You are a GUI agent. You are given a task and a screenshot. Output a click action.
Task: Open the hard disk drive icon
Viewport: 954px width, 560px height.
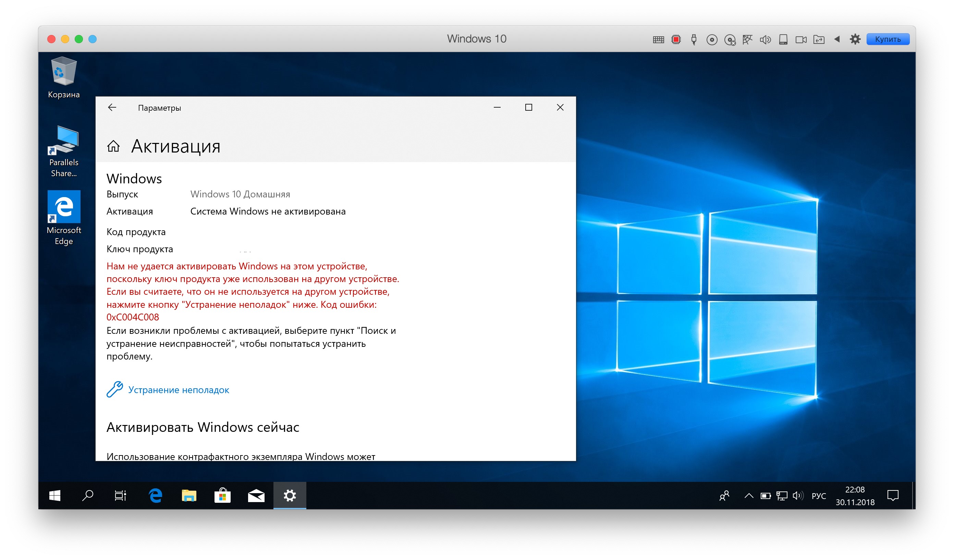(783, 39)
